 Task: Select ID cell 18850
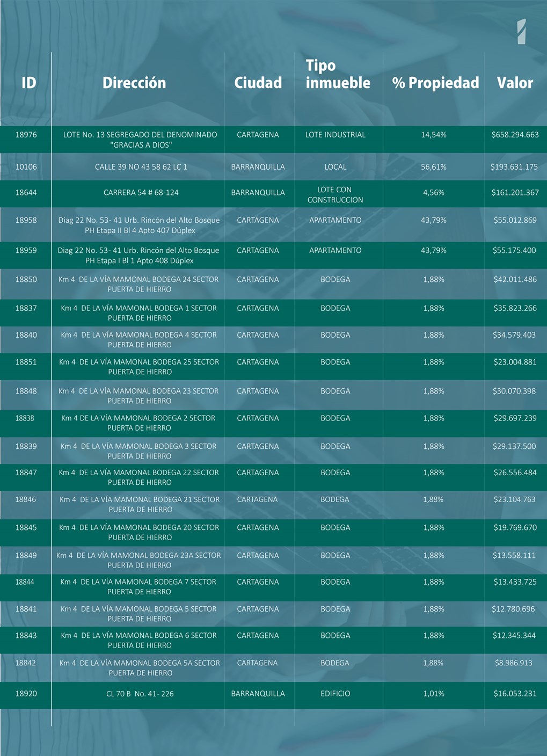(26, 279)
